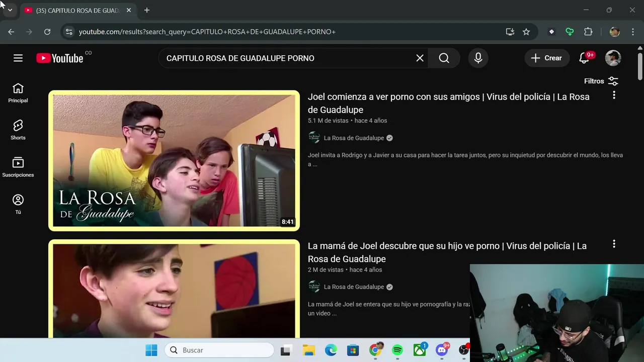Screen dimensions: 644x362
Task: Click '5.1 M de vistas' text
Action: point(328,121)
